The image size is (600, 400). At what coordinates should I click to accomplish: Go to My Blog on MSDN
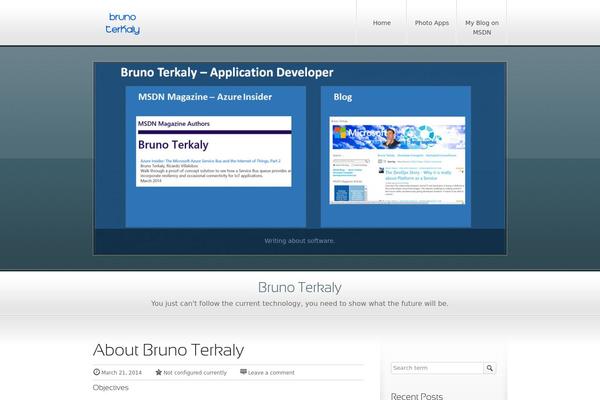[482, 28]
